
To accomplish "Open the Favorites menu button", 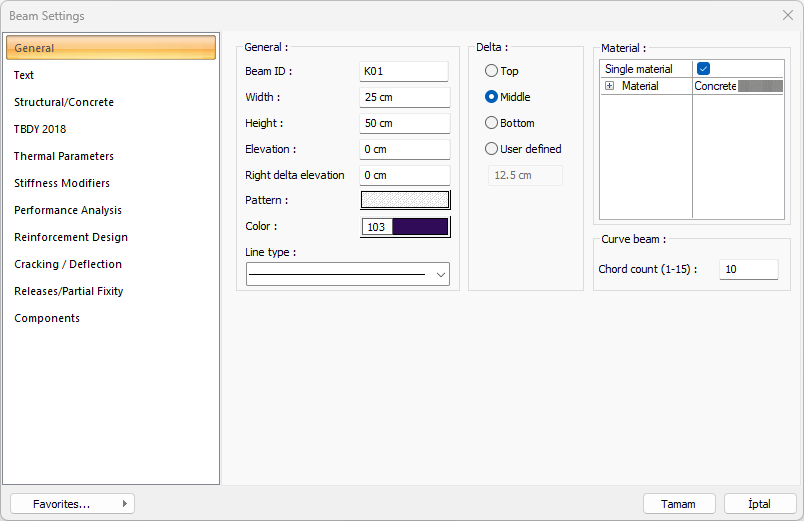I will click(72, 504).
